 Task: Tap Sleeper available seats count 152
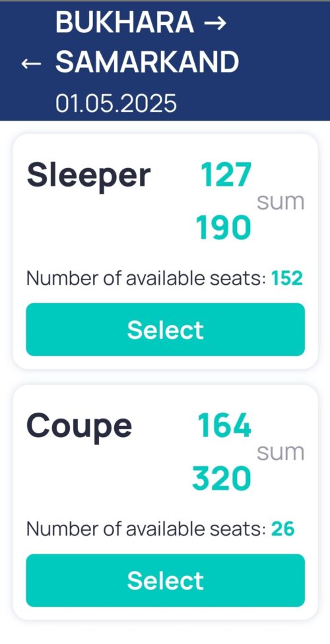point(287,278)
